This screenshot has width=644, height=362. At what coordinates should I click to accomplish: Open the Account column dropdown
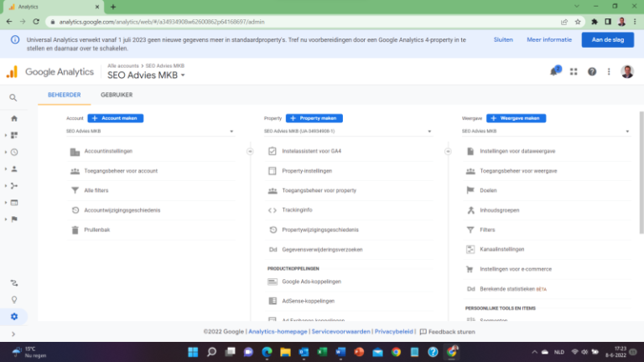click(150, 132)
